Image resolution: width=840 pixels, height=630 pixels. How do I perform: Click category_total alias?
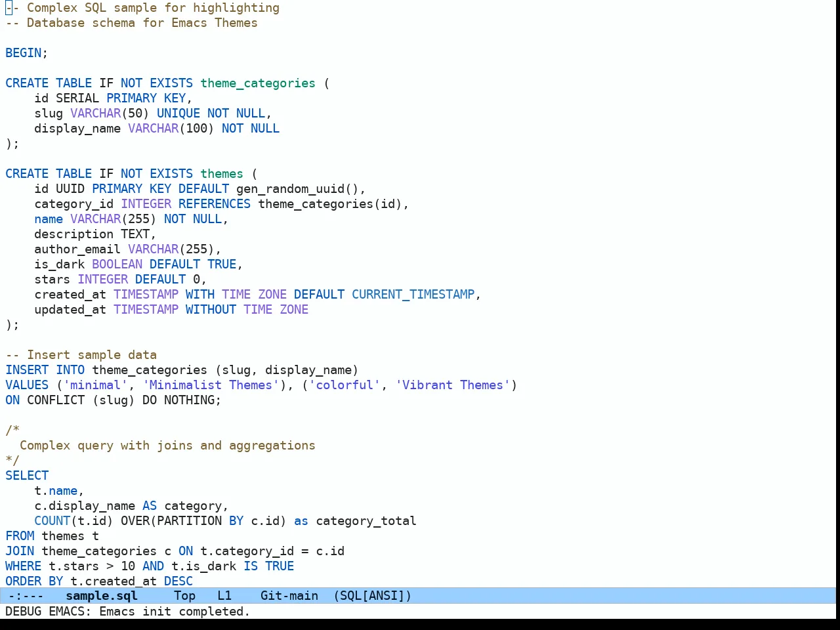point(366,521)
